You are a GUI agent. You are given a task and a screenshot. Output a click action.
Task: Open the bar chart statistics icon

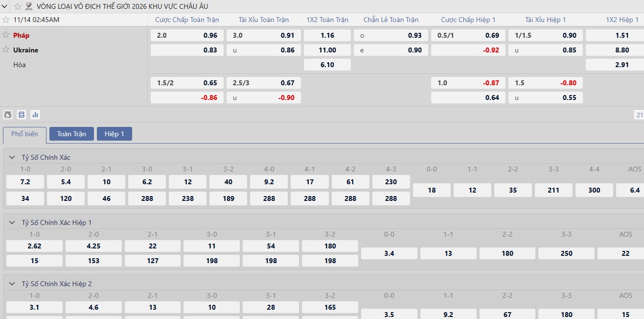click(35, 115)
